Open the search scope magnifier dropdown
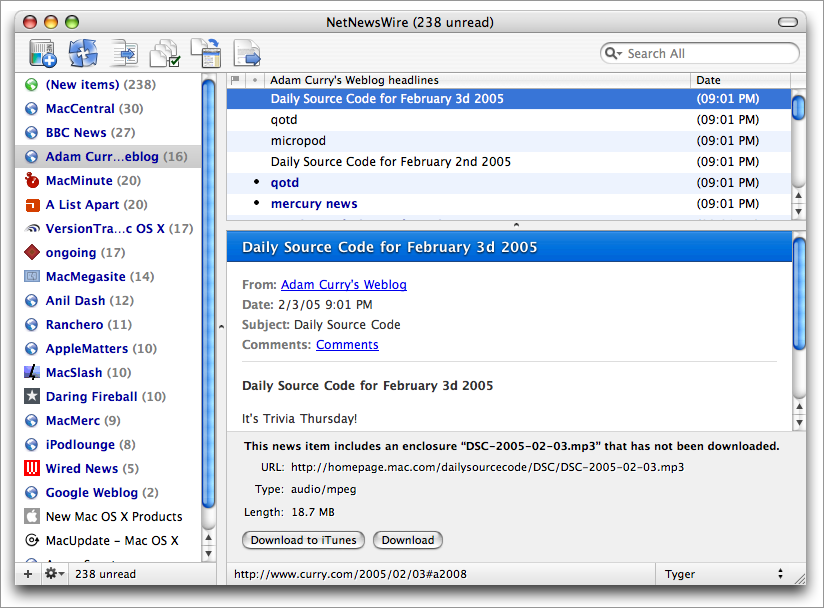Image resolution: width=824 pixels, height=608 pixels. (613, 54)
